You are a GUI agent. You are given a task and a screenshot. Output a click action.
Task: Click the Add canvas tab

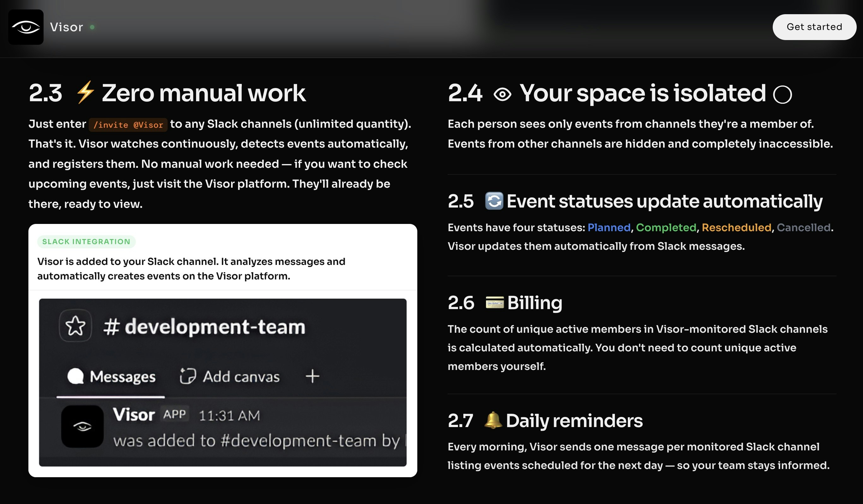[x=230, y=376]
